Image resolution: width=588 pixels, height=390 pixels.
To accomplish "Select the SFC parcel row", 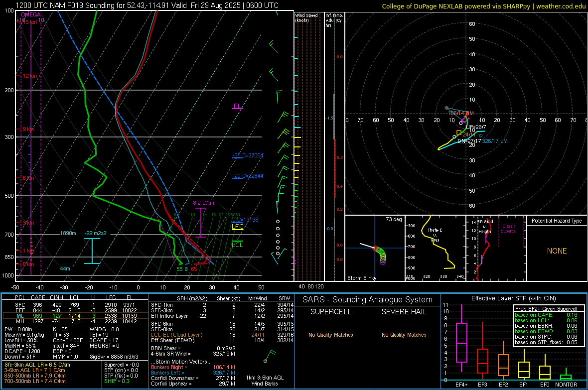I will click(x=75, y=305).
